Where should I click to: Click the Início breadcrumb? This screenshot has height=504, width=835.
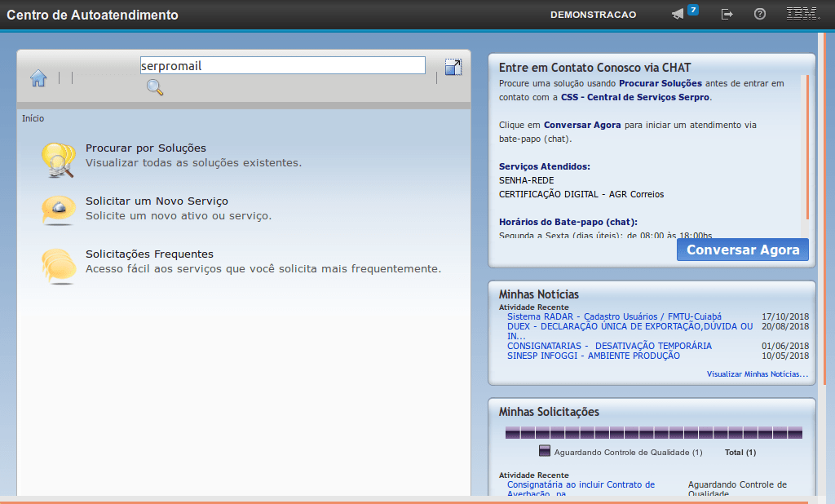pos(33,118)
